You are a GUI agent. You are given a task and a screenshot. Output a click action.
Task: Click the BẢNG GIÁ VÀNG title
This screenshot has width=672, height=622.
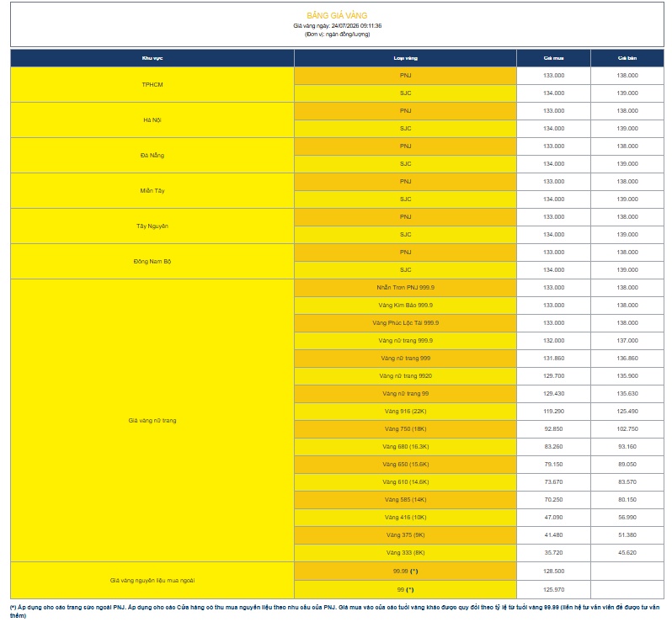[x=337, y=15]
